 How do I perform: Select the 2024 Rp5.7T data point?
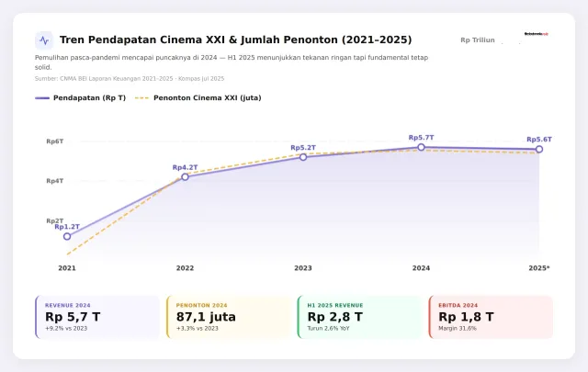tap(421, 147)
